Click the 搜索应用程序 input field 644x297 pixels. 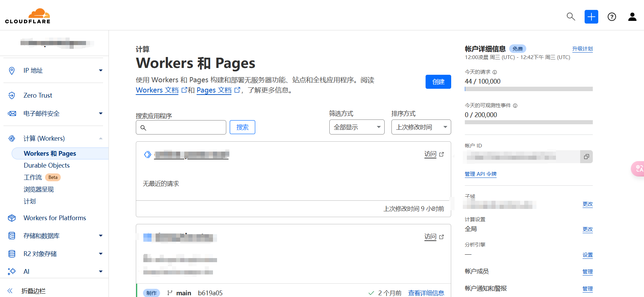pyautogui.click(x=181, y=127)
